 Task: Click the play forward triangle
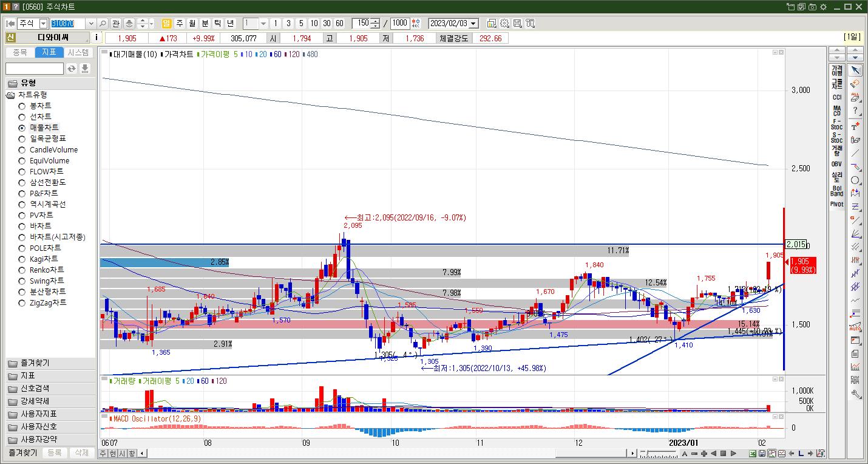pyautogui.click(x=733, y=453)
